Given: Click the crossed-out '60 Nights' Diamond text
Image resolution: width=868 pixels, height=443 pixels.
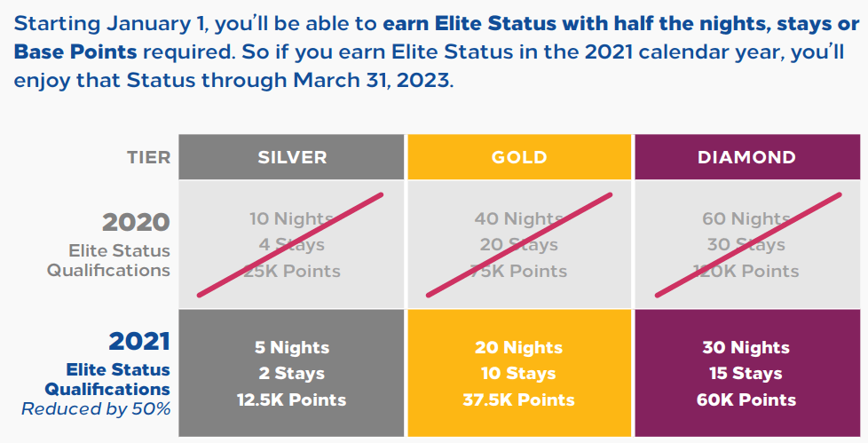Looking at the screenshot, I should point(746,218).
